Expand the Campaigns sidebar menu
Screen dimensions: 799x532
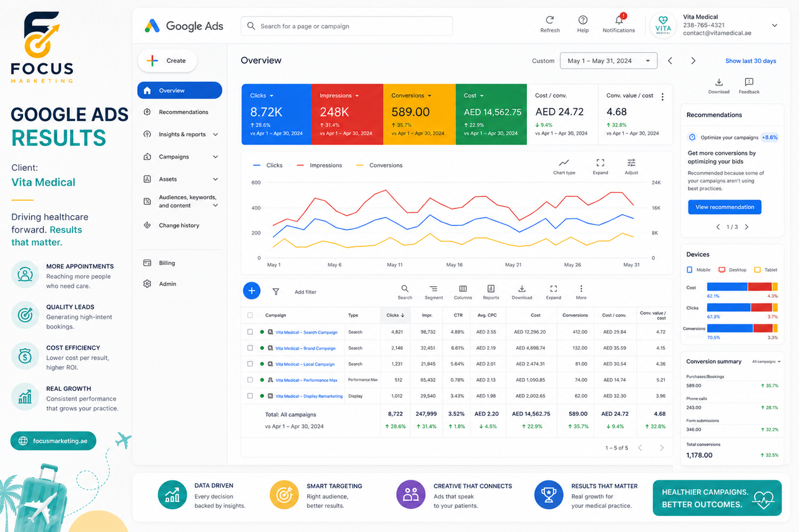coord(215,157)
